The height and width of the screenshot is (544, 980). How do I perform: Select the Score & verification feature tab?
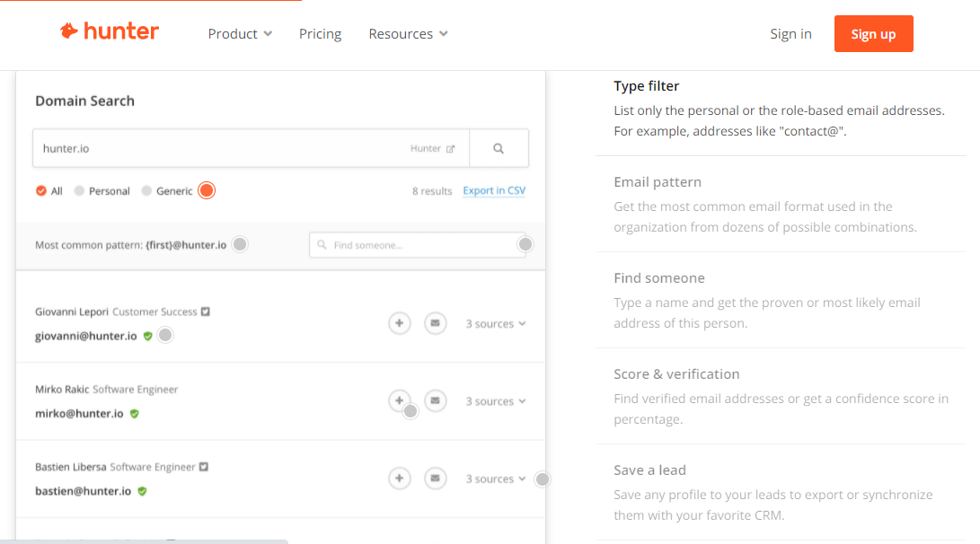(x=781, y=397)
